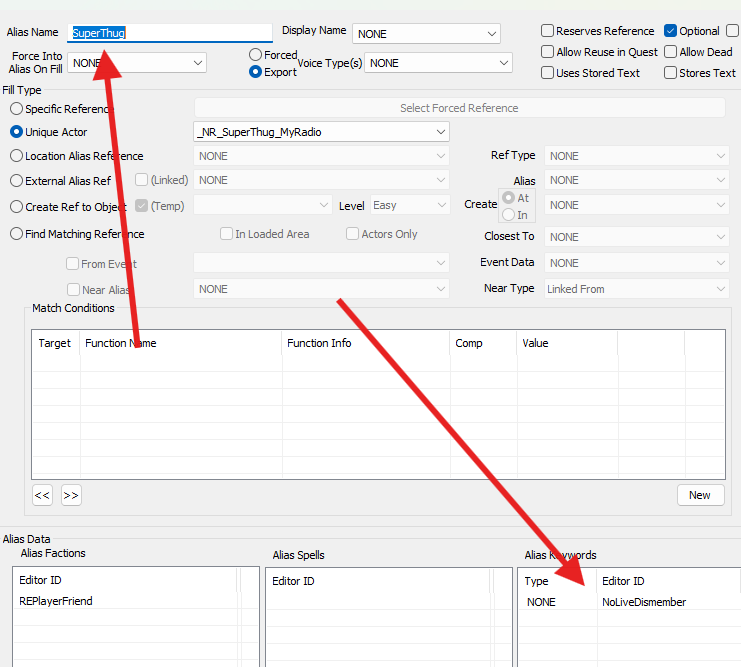Click the Alias Name input field
This screenshot has height=667, width=741.
[x=170, y=33]
